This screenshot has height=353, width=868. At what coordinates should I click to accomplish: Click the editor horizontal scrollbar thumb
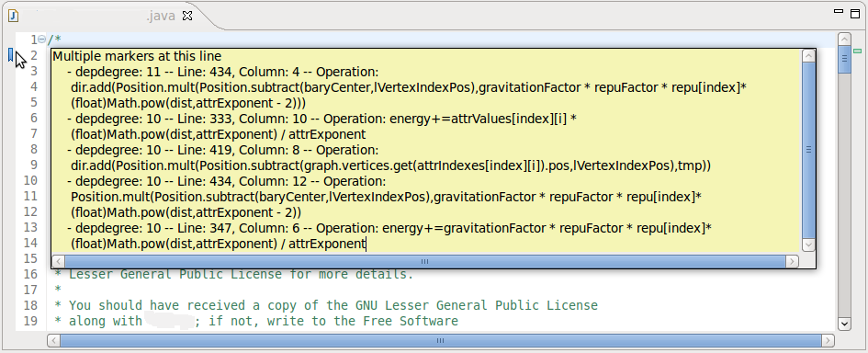click(441, 340)
